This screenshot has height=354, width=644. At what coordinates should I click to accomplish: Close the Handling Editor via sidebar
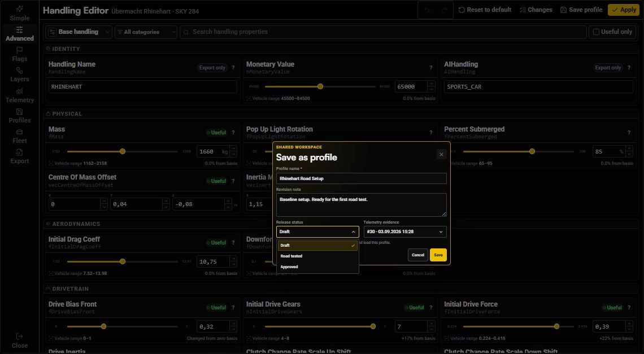click(20, 341)
